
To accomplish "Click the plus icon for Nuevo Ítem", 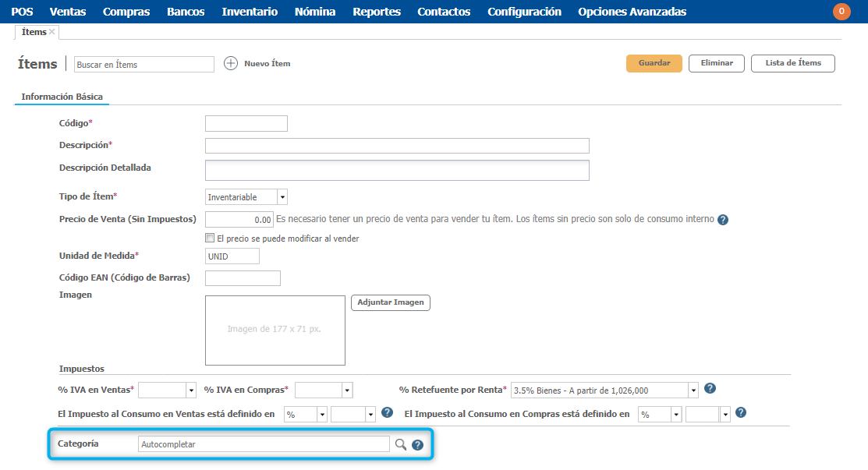I will [x=231, y=64].
